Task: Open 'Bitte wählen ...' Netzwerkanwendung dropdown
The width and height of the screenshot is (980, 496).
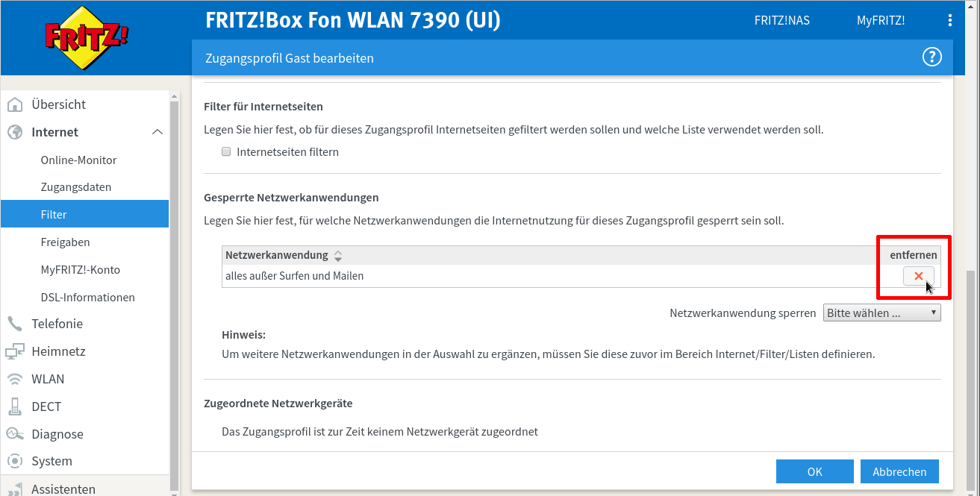Action: click(x=881, y=313)
